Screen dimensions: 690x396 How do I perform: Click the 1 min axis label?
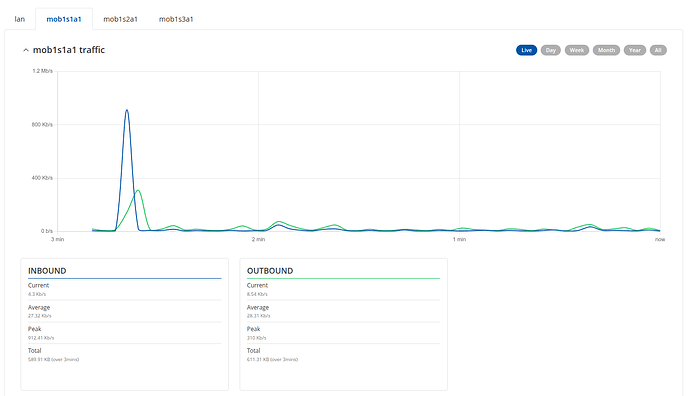coord(459,239)
